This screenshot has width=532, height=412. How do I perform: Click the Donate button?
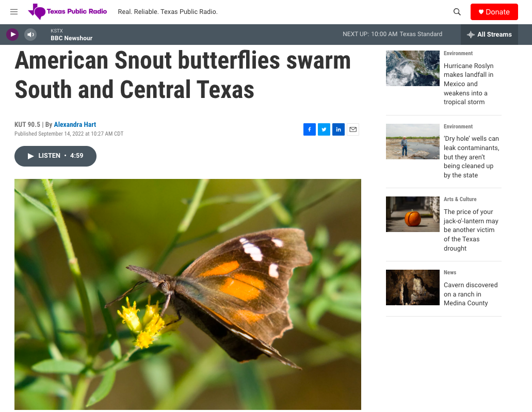(494, 12)
